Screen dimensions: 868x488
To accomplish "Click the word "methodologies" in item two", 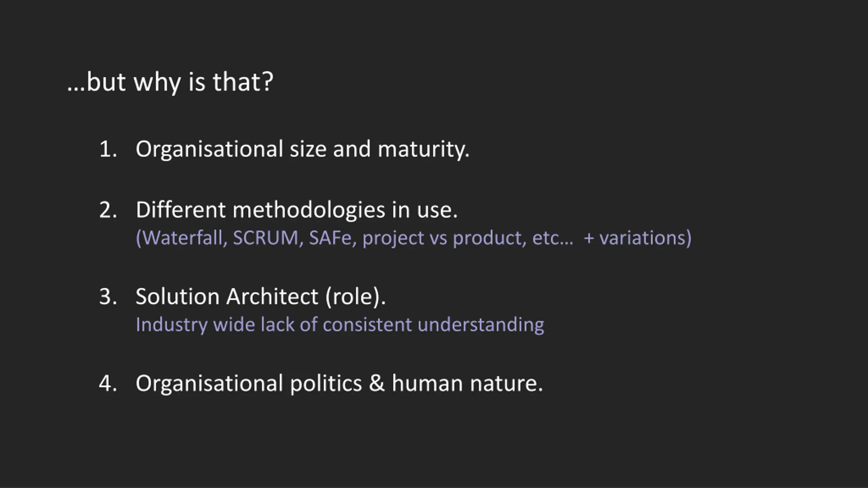I will click(x=309, y=211).
